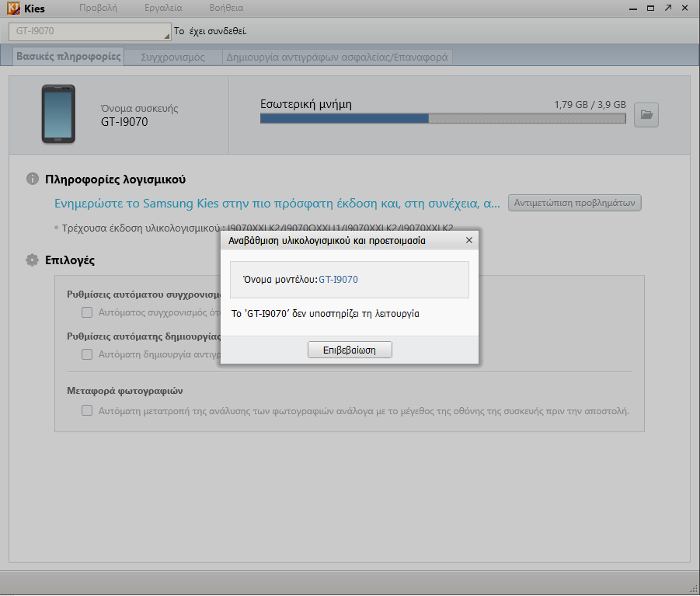The width and height of the screenshot is (700, 596).
Task: Click the Kies logo icon
Action: coord(13,8)
